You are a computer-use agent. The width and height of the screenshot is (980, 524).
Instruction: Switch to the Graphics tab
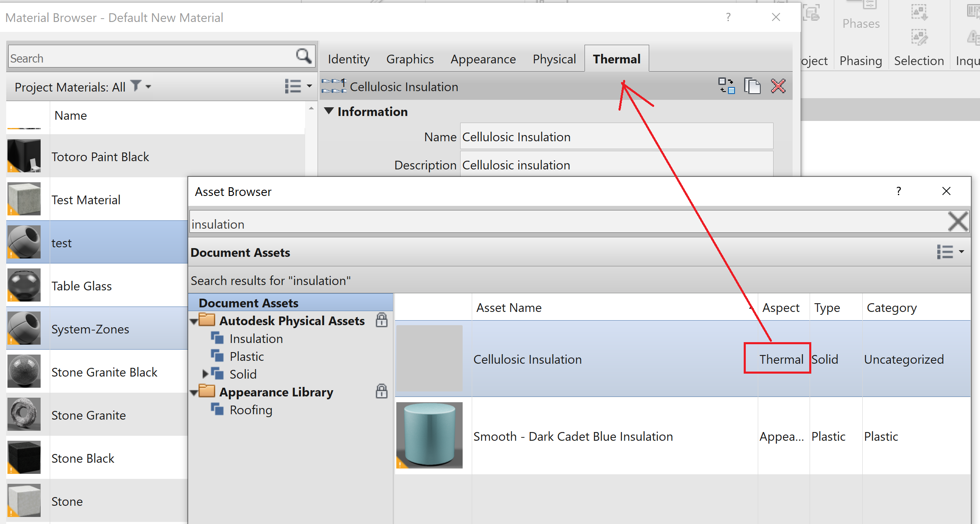pyautogui.click(x=410, y=59)
